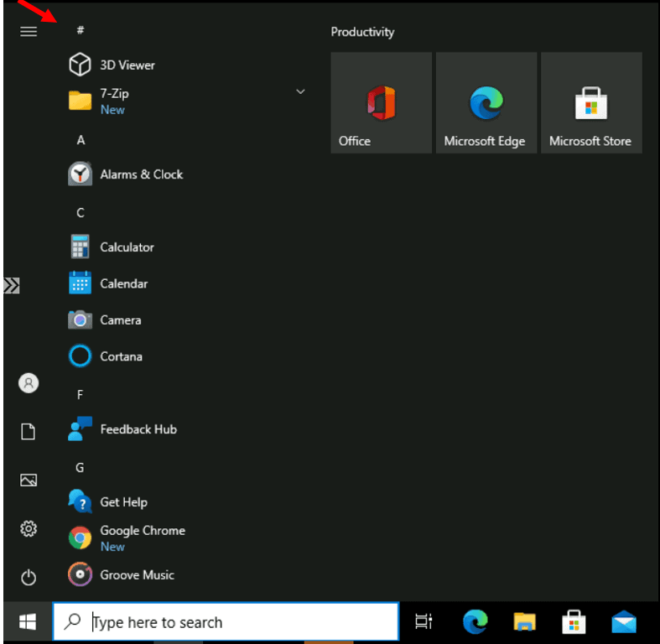Click the 'Calendar' text label

(x=124, y=283)
